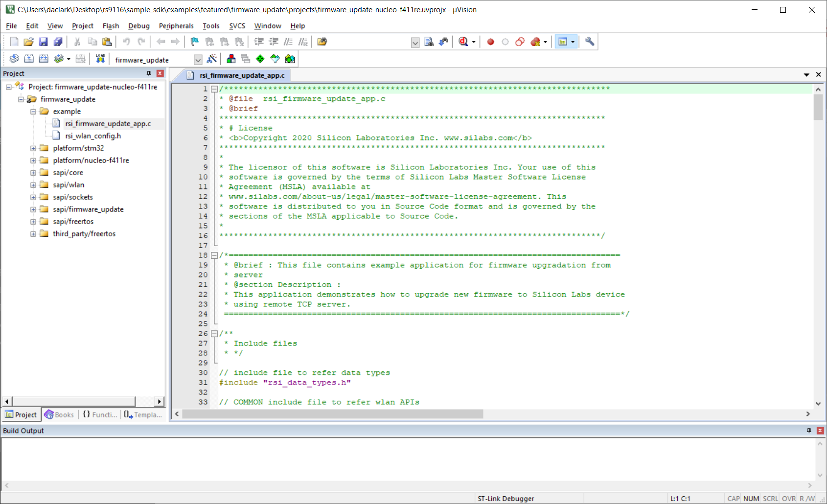Kill all breakpoints via toolbar icon
Viewport: 827px width, 504px height.
(535, 42)
